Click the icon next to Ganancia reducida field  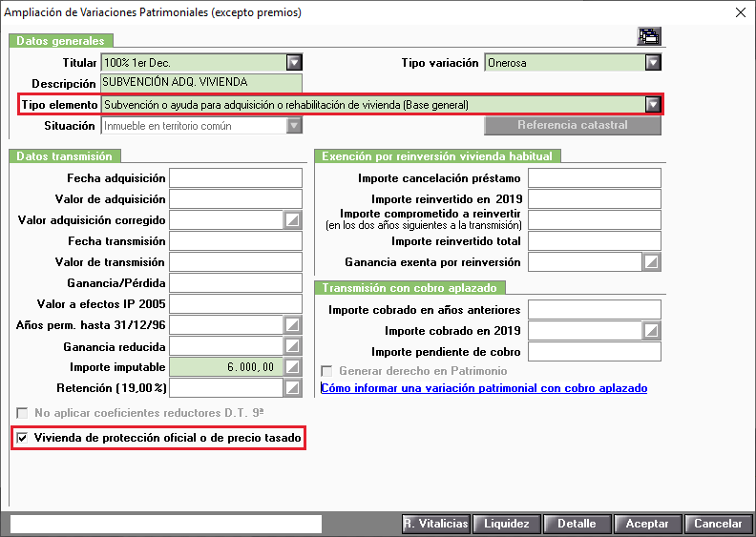[x=292, y=346]
